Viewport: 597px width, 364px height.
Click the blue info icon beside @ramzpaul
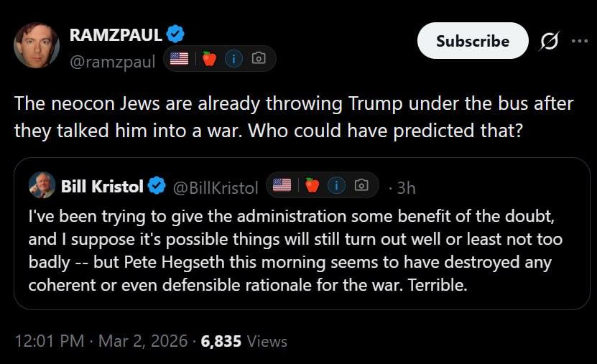click(233, 59)
